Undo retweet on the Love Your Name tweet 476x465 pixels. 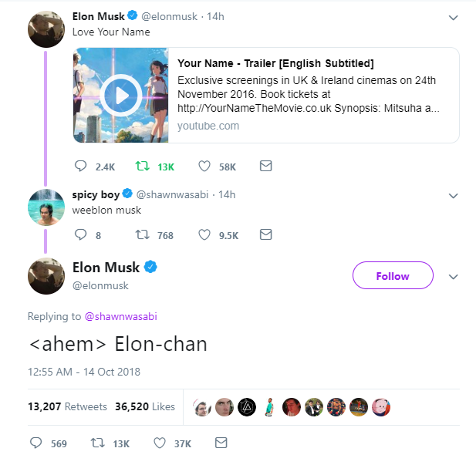click(x=142, y=166)
